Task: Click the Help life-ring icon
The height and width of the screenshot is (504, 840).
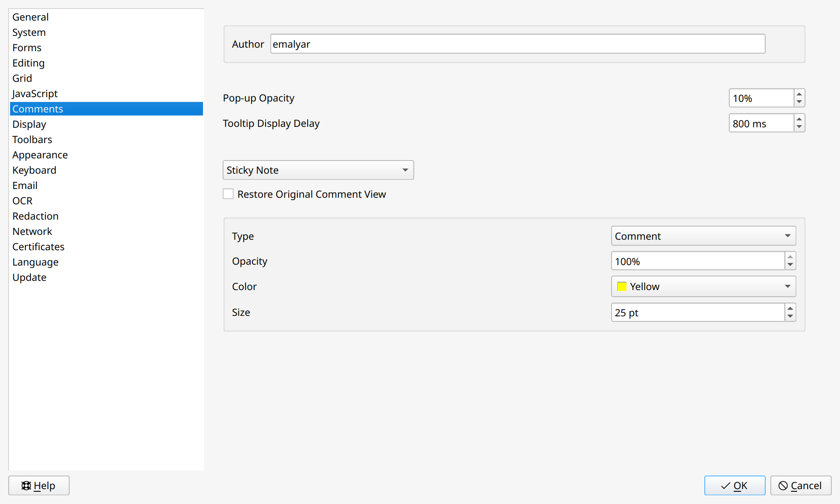Action: (x=26, y=485)
